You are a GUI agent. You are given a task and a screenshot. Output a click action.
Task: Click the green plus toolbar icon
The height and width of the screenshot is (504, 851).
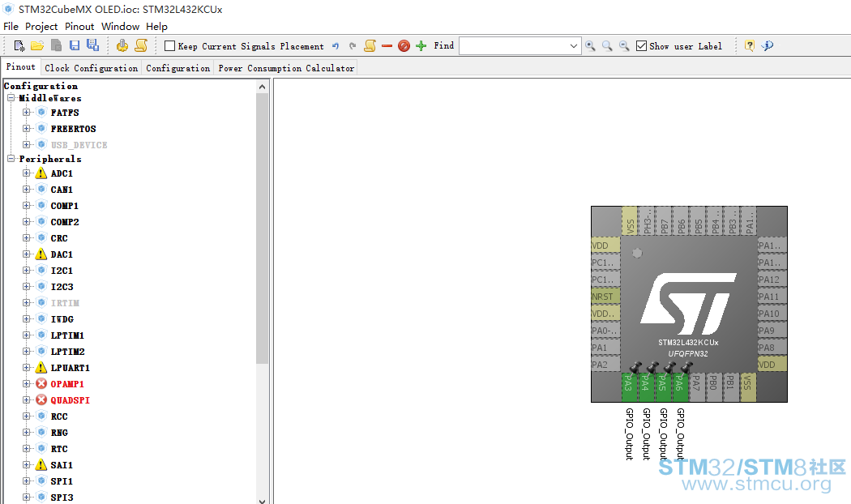coord(421,46)
